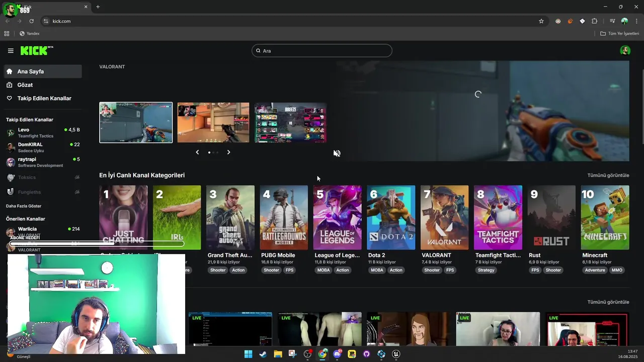Open the offline Toksics channel

(x=43, y=177)
